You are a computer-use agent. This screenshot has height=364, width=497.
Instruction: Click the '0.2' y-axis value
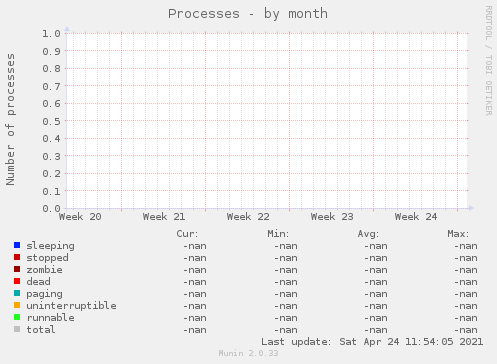(x=51, y=174)
